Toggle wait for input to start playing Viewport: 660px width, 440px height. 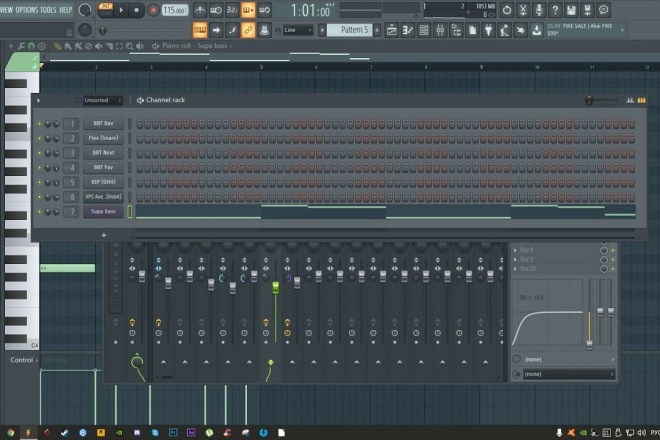[216, 10]
